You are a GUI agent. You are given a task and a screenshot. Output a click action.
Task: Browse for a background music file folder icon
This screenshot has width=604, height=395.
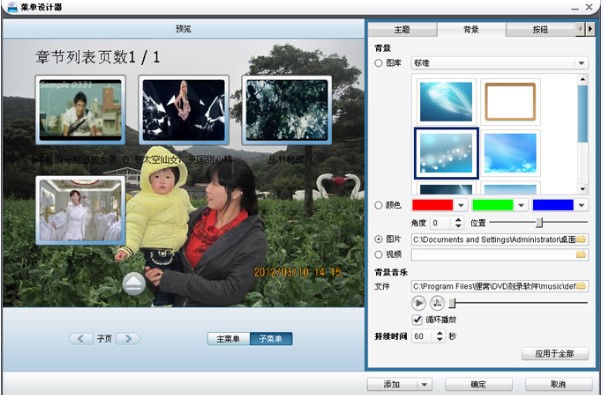pos(581,286)
